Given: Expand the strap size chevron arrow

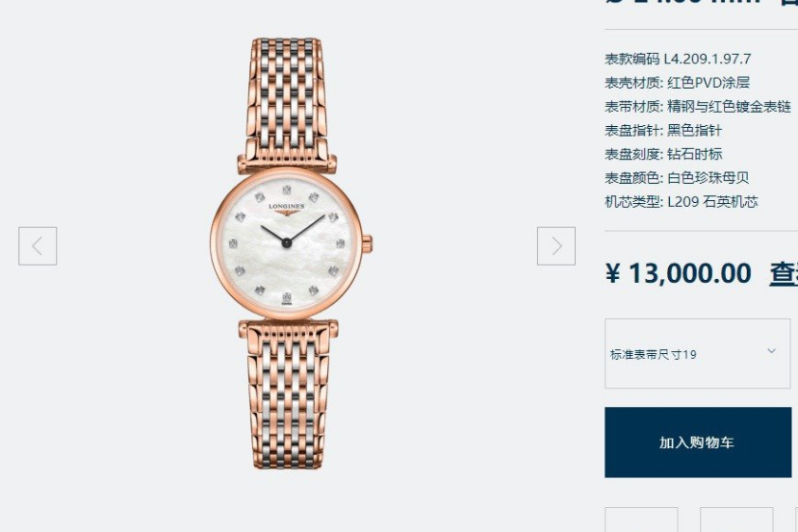Looking at the screenshot, I should click(x=772, y=351).
